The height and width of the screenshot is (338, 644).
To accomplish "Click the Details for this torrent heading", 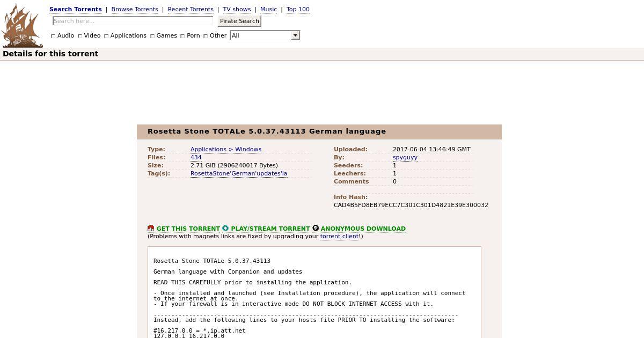I will pyautogui.click(x=50, y=54).
